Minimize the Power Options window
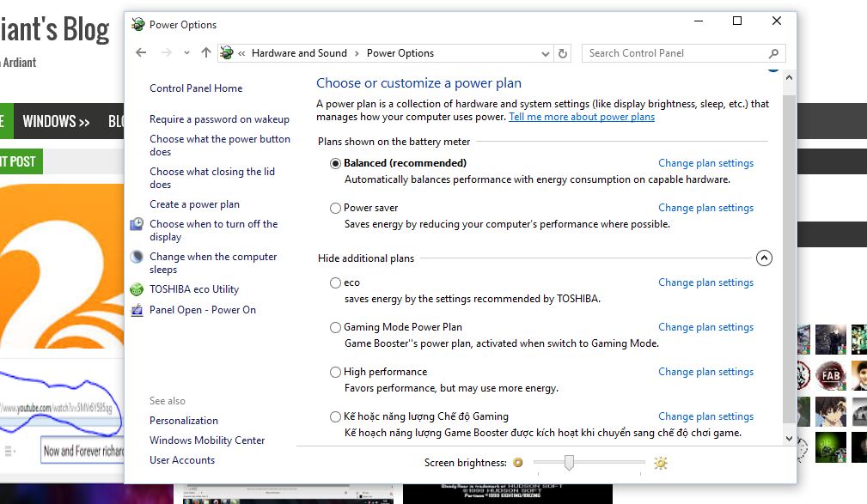The width and height of the screenshot is (867, 504). pos(699,21)
